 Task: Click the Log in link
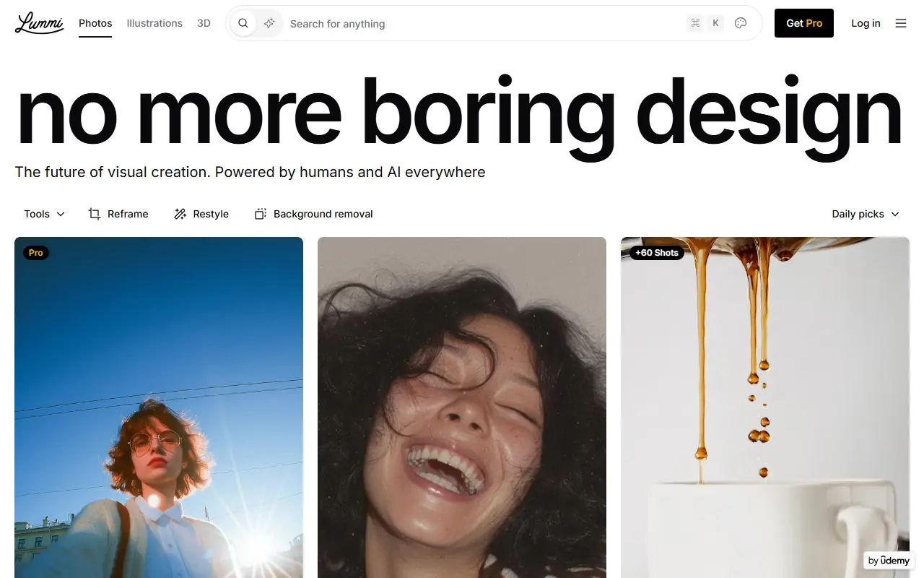tap(866, 23)
